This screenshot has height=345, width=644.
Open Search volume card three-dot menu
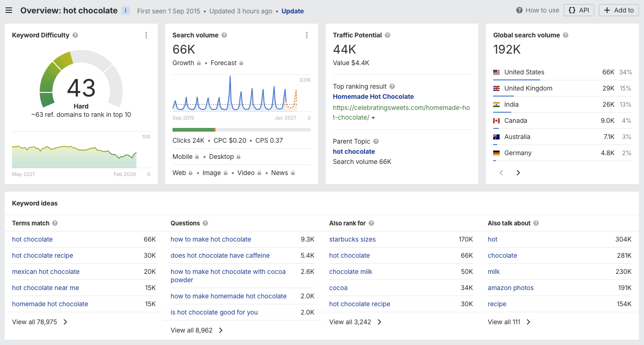[307, 35]
